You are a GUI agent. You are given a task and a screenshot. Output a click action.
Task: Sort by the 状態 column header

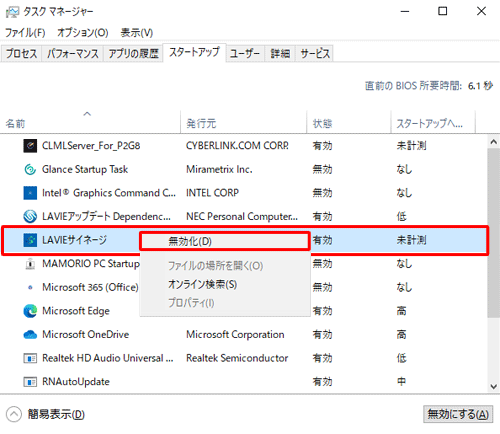click(x=348, y=122)
